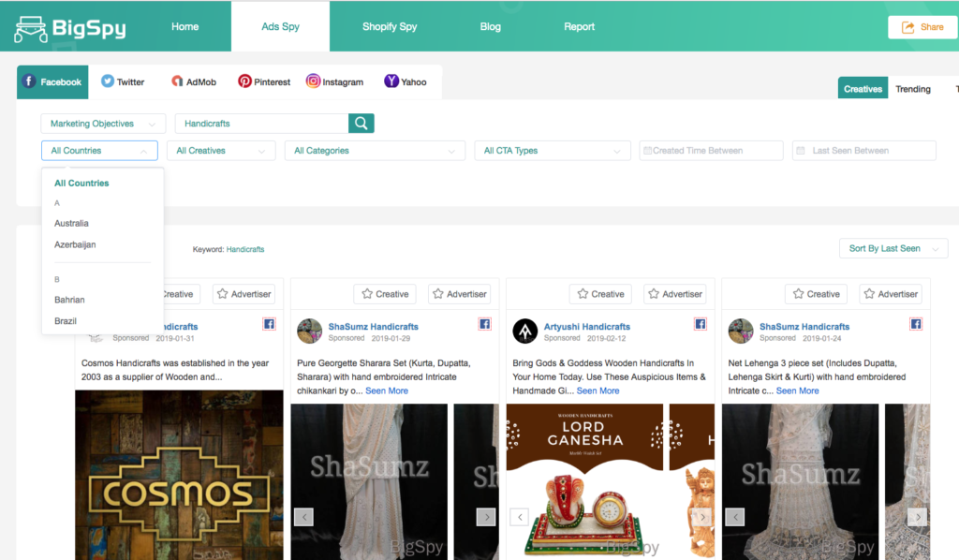Previous image arrow on Sharara Set ad

click(304, 517)
